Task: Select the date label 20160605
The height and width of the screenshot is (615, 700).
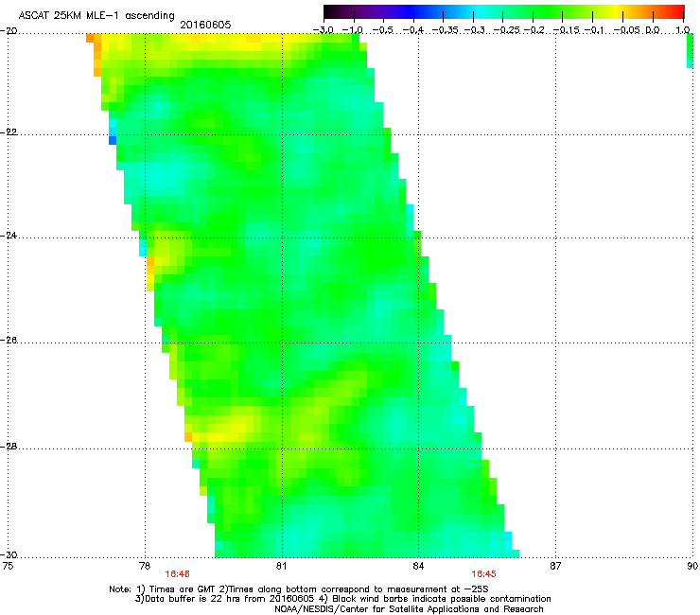Action: click(x=205, y=25)
